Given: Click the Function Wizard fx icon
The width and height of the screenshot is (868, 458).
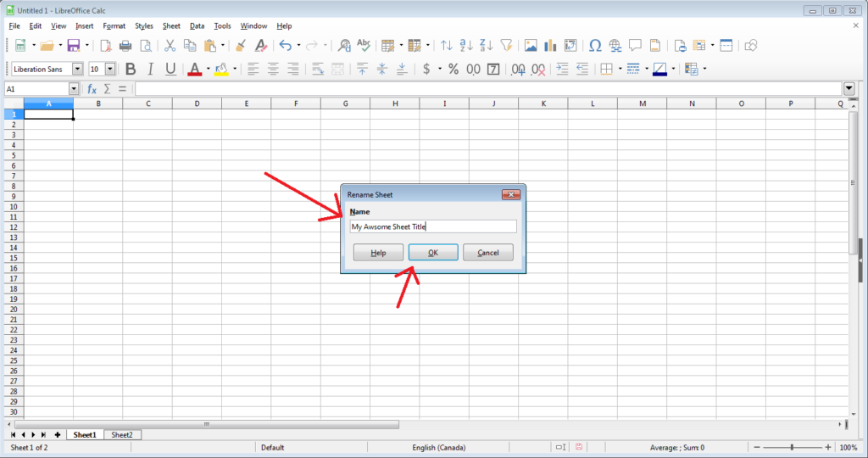Looking at the screenshot, I should (x=92, y=89).
